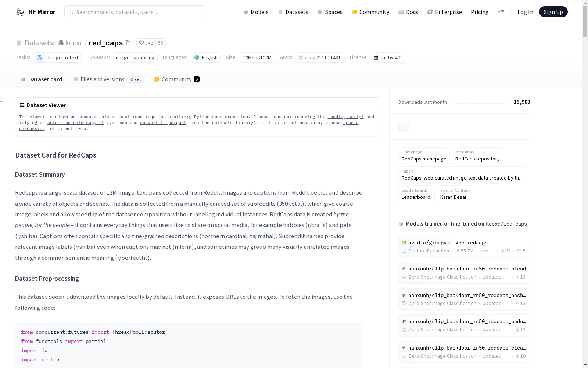Open the arxiv:2111.11431 tag
The width and height of the screenshot is (588, 368).
coord(320,57)
